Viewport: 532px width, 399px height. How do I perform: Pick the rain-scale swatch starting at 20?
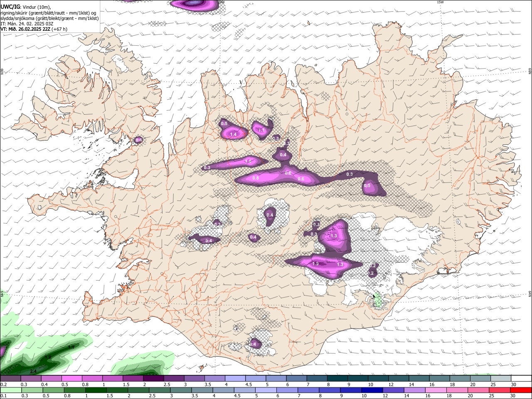coord(479,390)
